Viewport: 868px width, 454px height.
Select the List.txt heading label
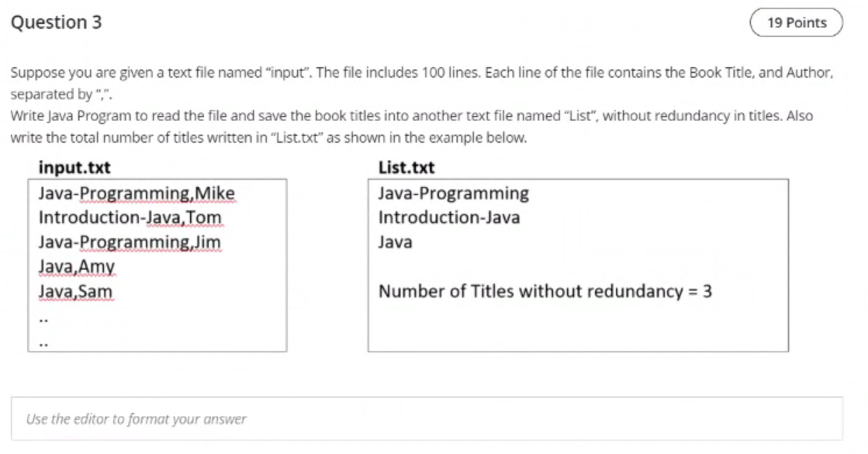(406, 167)
